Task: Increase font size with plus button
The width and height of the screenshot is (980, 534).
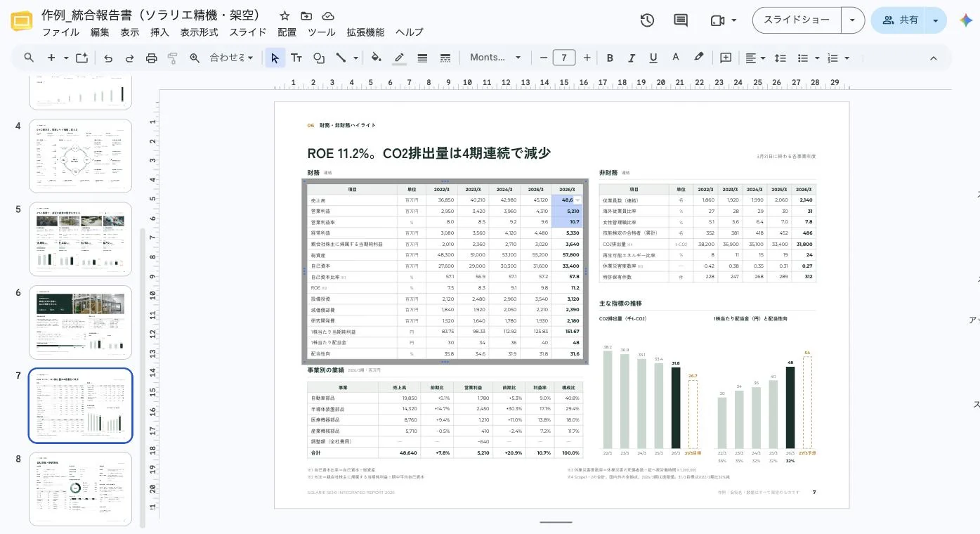Action: pos(587,58)
